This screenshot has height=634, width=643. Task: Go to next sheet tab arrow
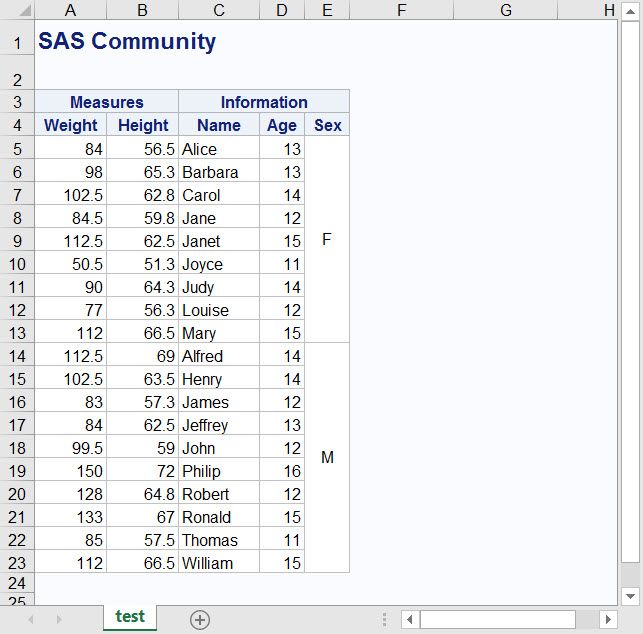pyautogui.click(x=59, y=619)
